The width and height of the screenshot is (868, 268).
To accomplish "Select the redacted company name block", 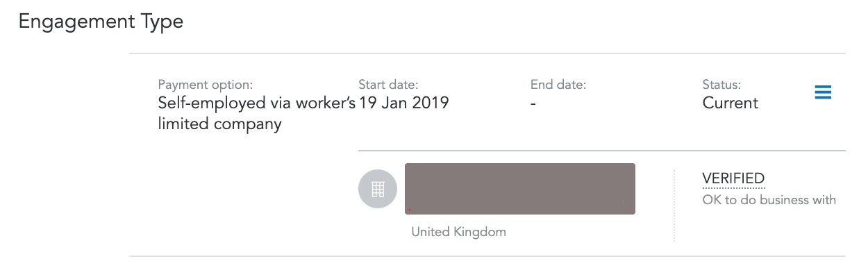I will click(x=520, y=189).
